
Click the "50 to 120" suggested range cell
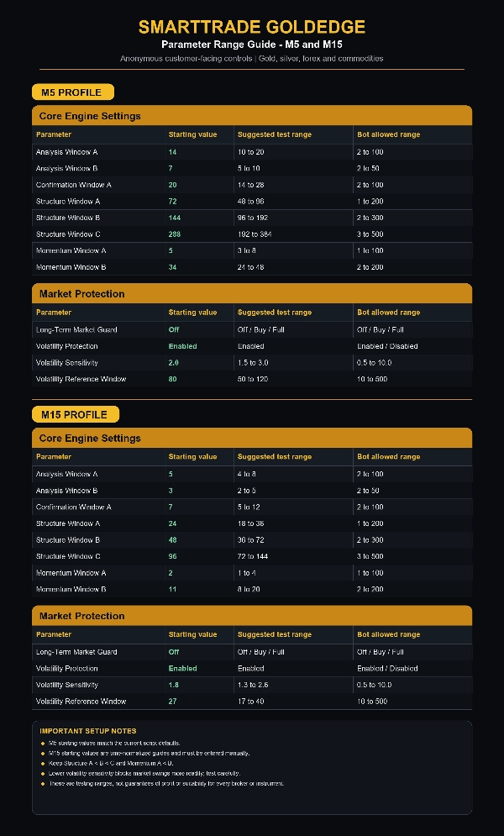[253, 379]
